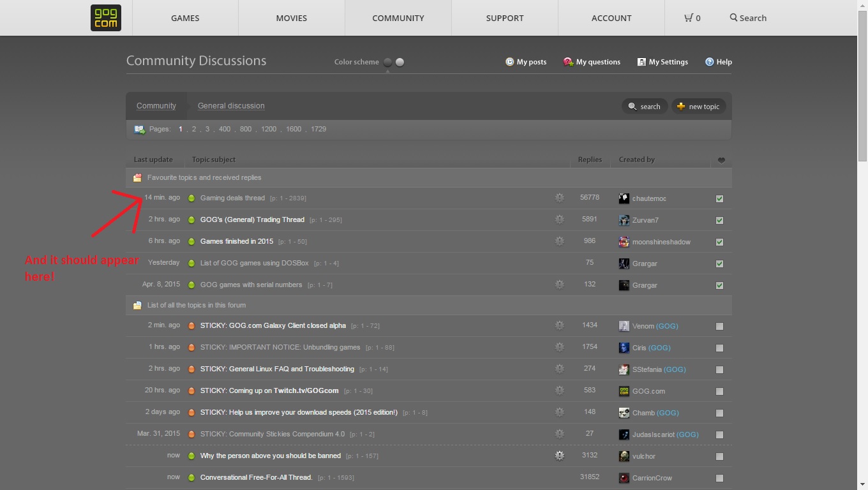Uncheck favourite for Games finished in 2015
Image resolution: width=868 pixels, height=490 pixels.
(720, 242)
